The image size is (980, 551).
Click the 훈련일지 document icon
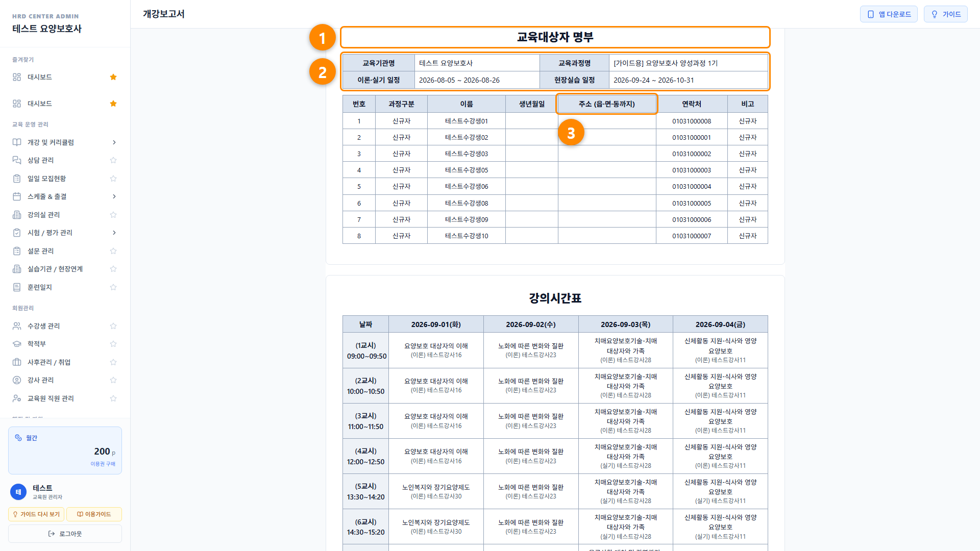click(x=17, y=287)
